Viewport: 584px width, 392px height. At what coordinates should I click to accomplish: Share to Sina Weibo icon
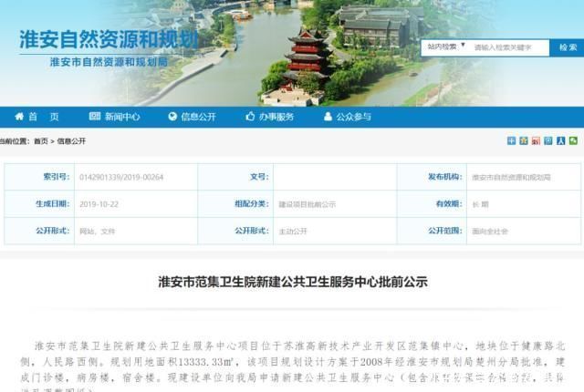pos(536,140)
